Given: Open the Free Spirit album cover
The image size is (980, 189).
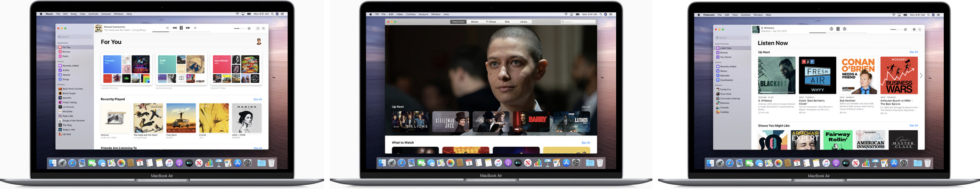Looking at the screenshot, I should (x=181, y=118).
